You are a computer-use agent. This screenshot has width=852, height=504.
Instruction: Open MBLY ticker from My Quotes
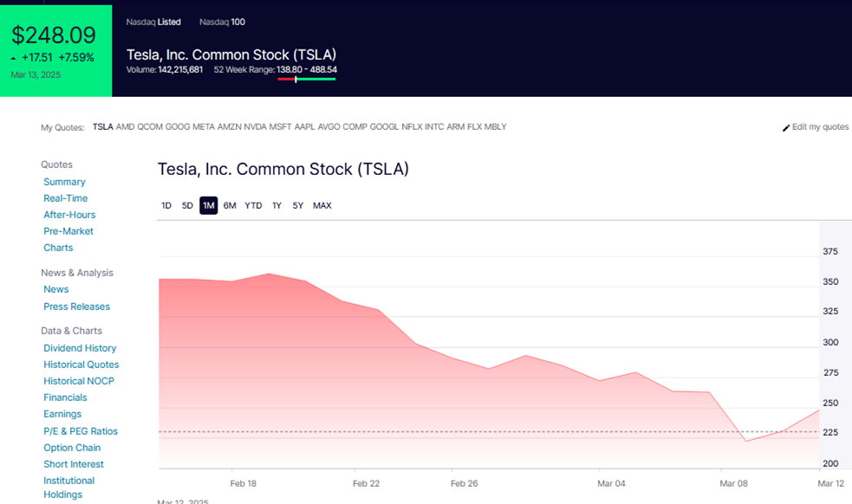496,126
